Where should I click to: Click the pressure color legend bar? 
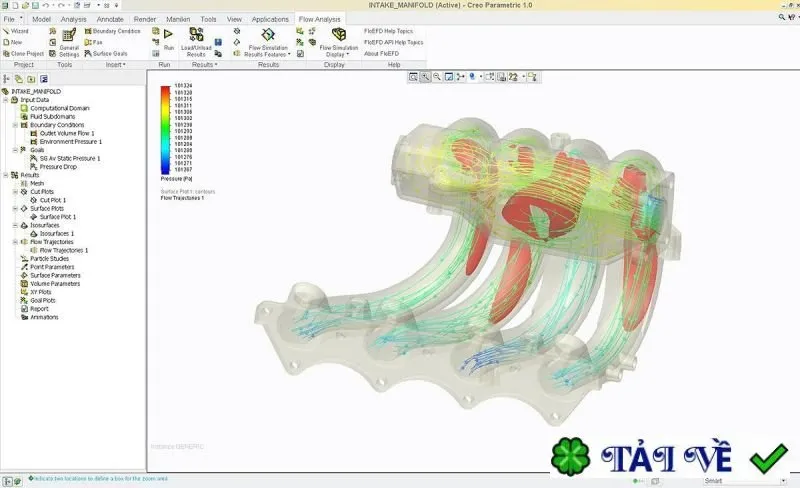pyautogui.click(x=165, y=130)
